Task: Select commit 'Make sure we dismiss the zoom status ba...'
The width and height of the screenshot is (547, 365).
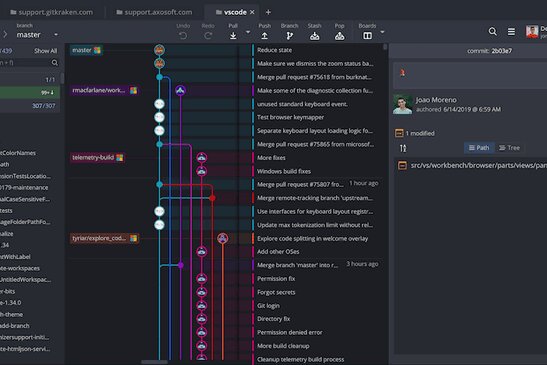Action: point(315,64)
